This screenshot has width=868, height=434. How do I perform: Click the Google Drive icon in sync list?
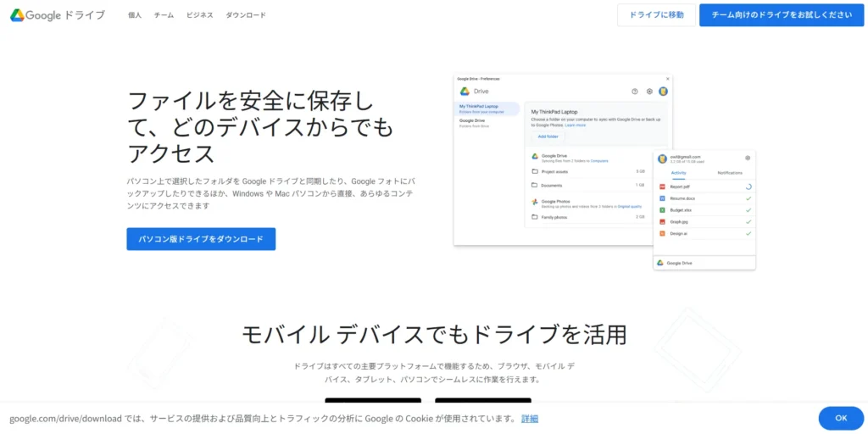point(535,157)
